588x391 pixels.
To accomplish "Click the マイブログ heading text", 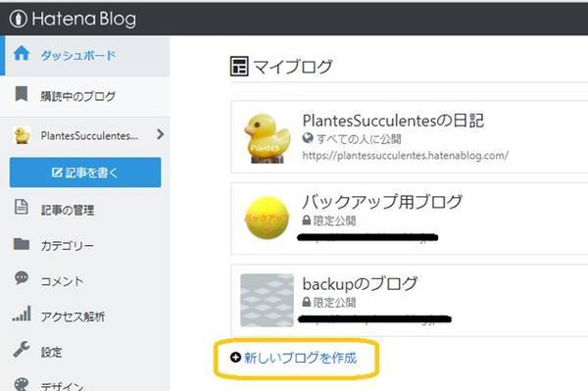I will pyautogui.click(x=293, y=67).
